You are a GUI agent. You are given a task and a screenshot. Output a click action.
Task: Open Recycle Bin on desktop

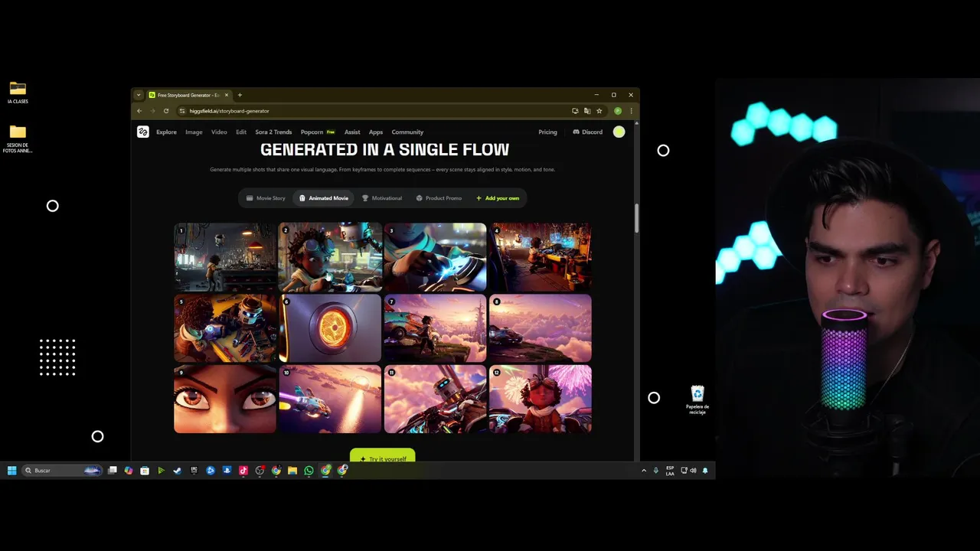click(697, 401)
